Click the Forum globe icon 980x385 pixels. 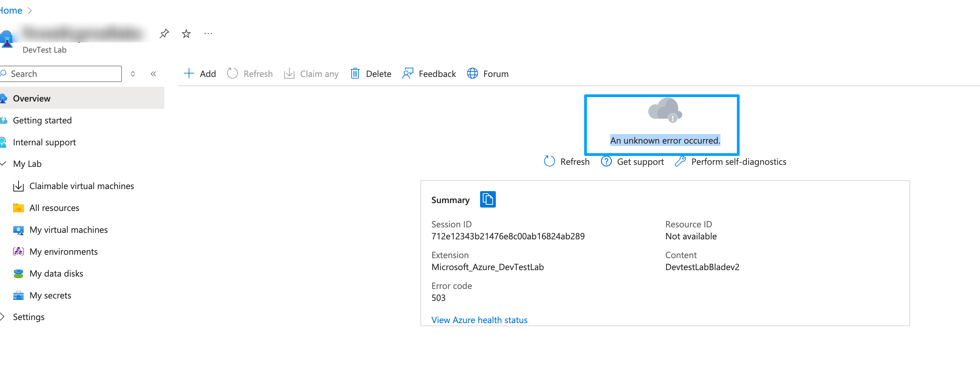(x=472, y=73)
